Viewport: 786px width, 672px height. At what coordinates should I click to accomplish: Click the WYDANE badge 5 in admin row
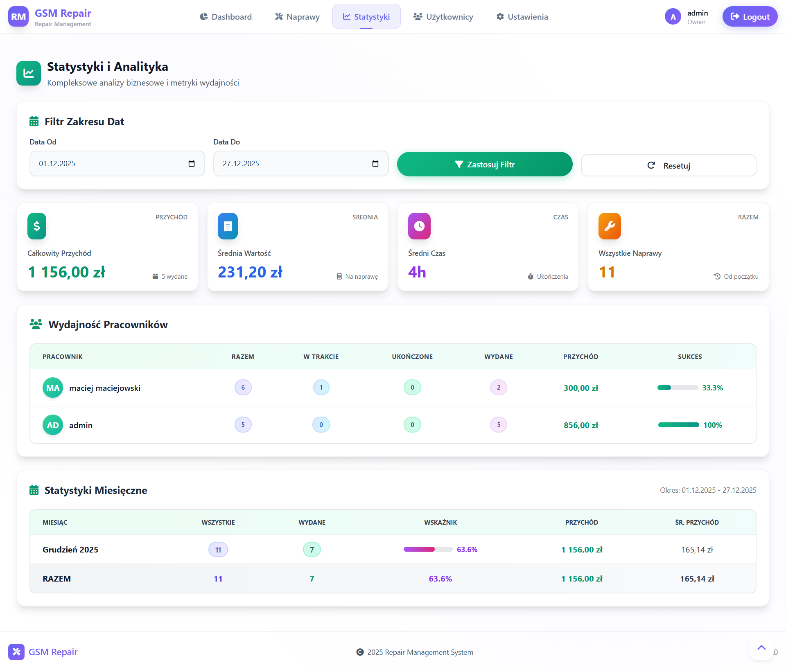coord(499,425)
